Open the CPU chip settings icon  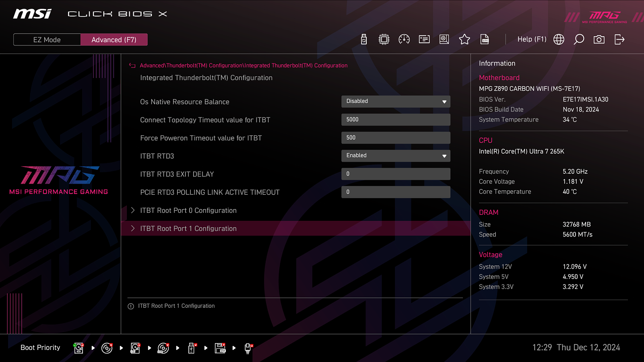click(x=384, y=39)
